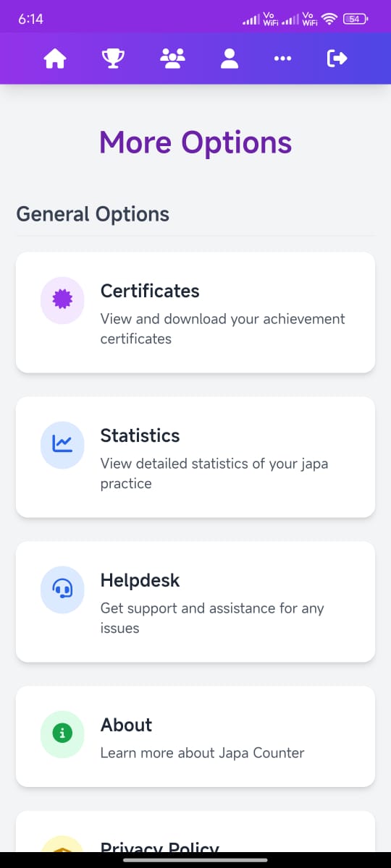Tap the logout arrow icon
Viewport: 391px width, 868px height.
(337, 59)
